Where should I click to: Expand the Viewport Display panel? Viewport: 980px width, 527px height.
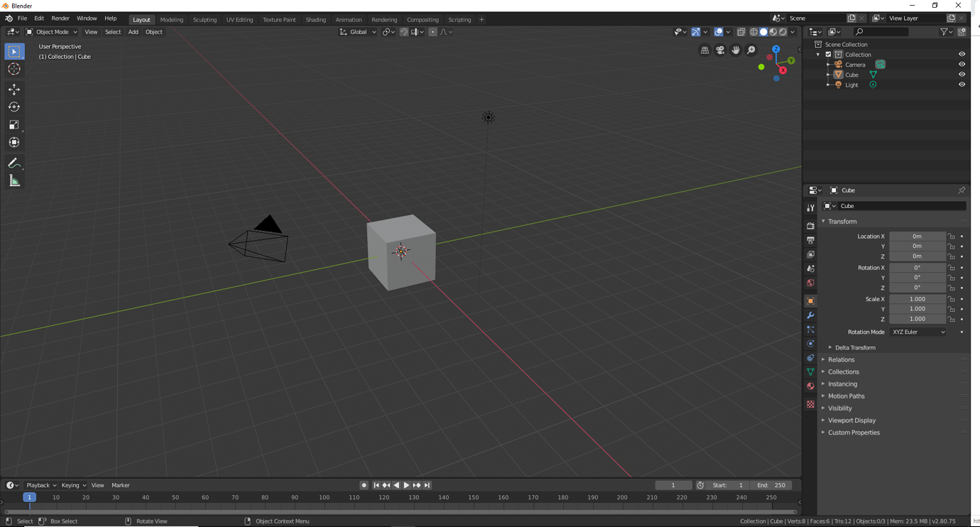click(851, 420)
